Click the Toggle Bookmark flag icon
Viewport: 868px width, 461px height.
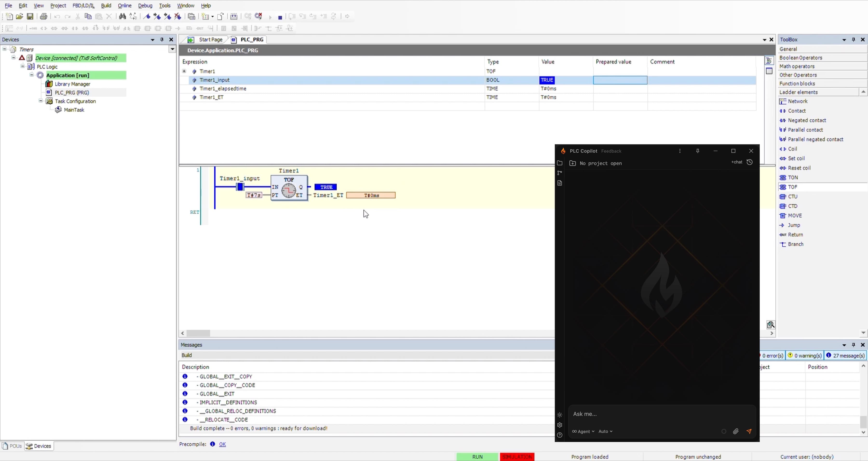(x=147, y=16)
